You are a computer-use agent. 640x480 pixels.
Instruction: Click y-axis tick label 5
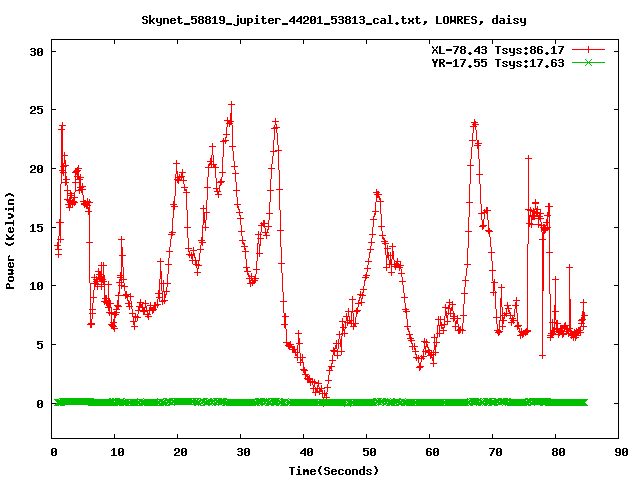40,345
